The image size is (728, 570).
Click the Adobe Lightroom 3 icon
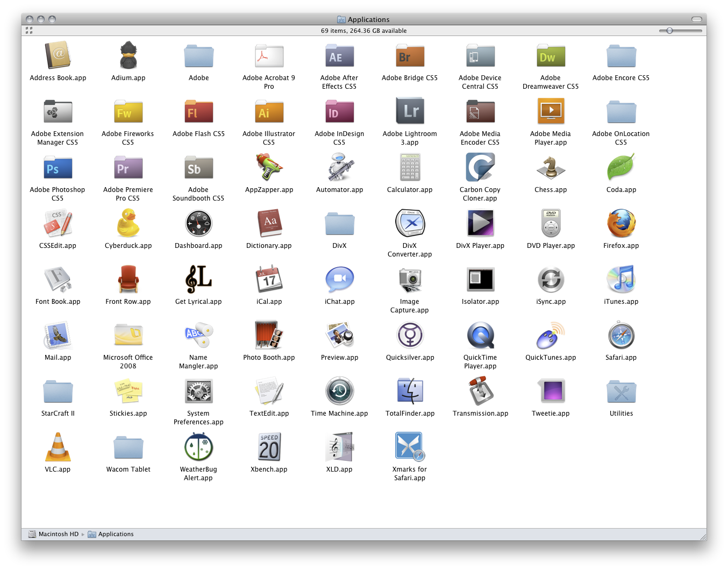pyautogui.click(x=410, y=111)
